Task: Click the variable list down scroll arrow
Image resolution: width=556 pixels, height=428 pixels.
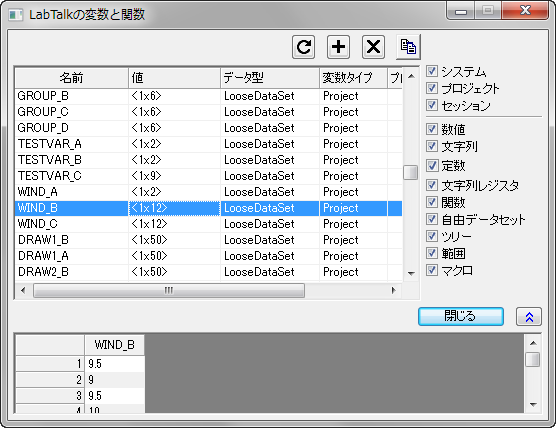Action: point(411,273)
